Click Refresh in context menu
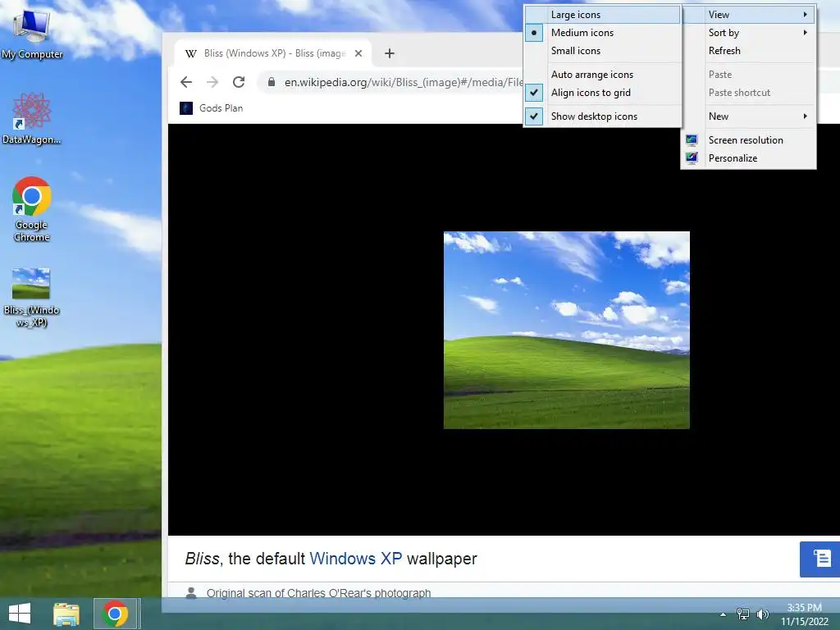 pyautogui.click(x=748, y=51)
